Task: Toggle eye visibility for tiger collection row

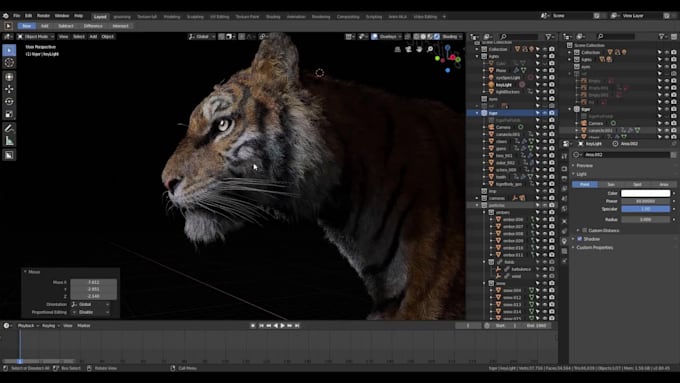Action: (x=545, y=113)
